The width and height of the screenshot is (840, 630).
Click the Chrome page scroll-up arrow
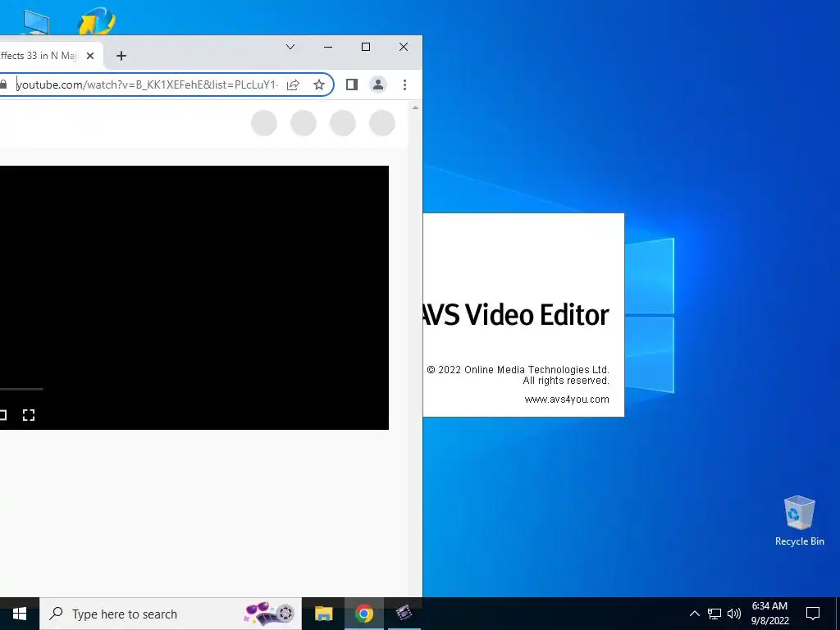point(415,107)
